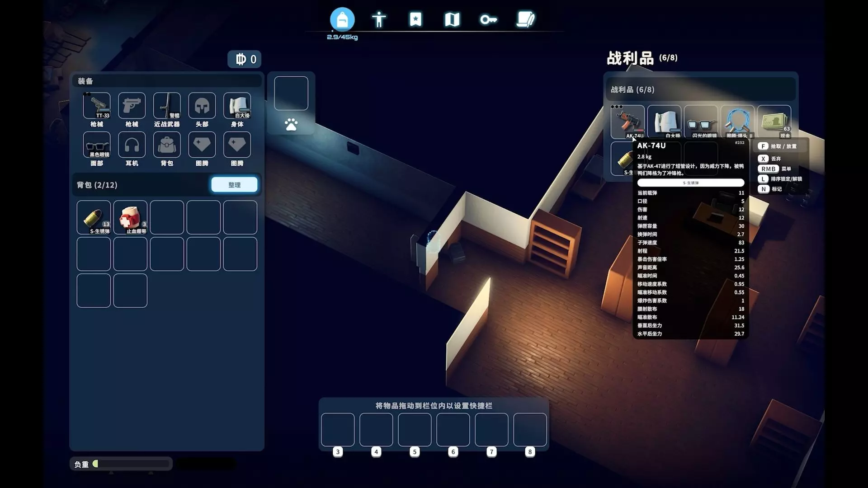Click the 整理 sort button
868x488 pixels.
234,184
